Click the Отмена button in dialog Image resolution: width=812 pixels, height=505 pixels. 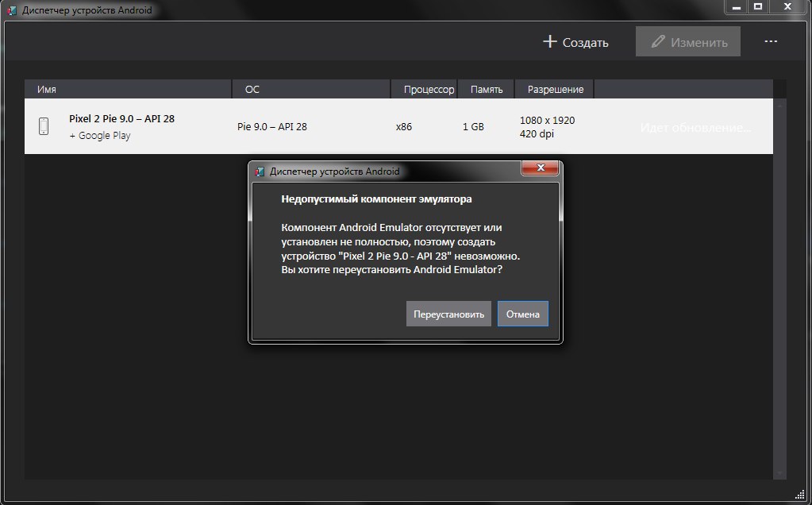pyautogui.click(x=522, y=314)
